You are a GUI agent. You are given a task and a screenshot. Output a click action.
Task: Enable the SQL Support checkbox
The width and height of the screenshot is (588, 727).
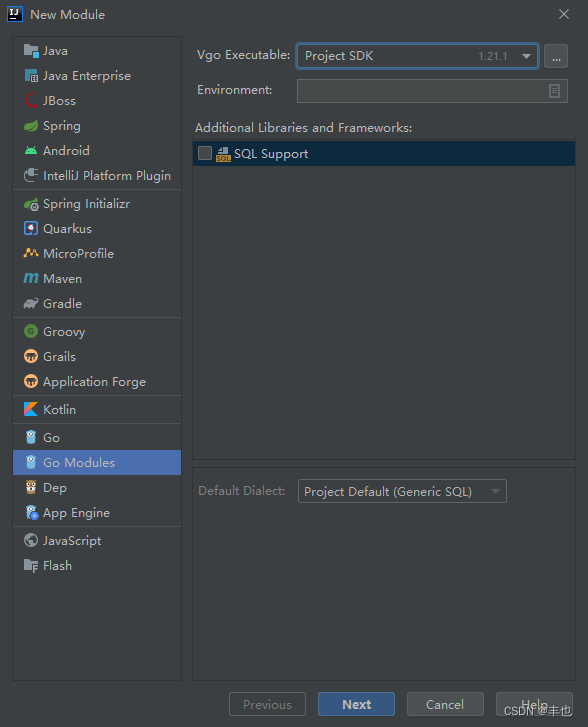(x=205, y=153)
